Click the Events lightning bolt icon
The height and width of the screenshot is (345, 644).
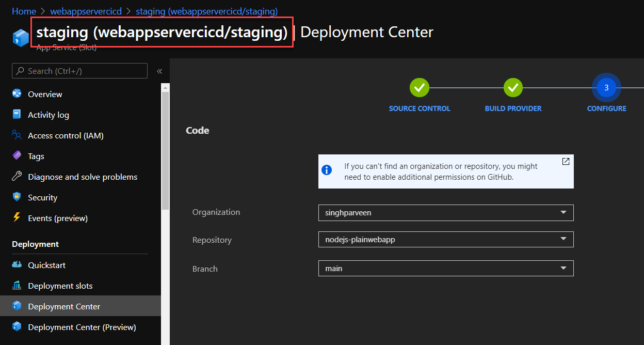17,218
